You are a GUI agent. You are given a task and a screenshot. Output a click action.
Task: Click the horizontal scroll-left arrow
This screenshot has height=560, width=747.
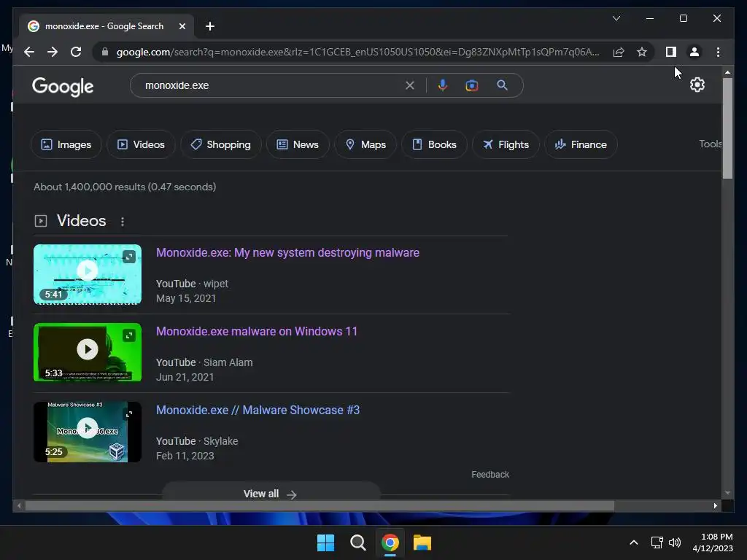pyautogui.click(x=18, y=506)
